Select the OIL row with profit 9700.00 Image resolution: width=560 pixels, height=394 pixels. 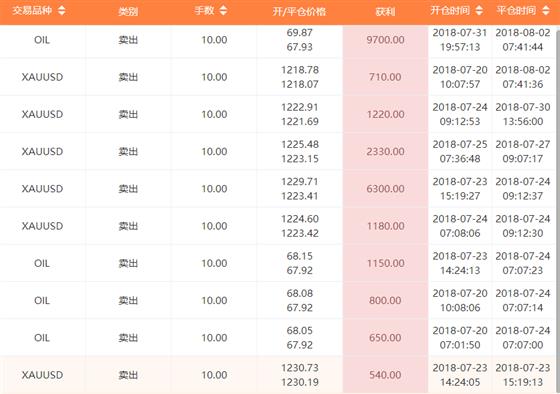coord(280,40)
